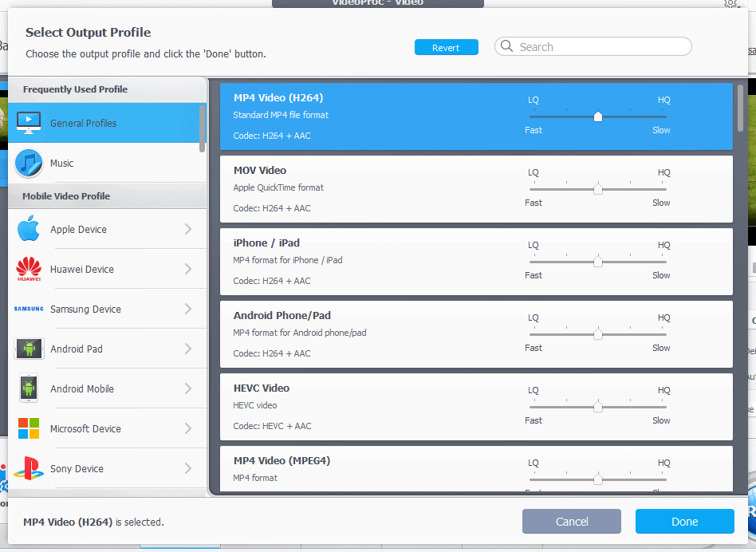This screenshot has width=756, height=552.
Task: Click the Apple Device logo icon
Action: pyautogui.click(x=29, y=228)
